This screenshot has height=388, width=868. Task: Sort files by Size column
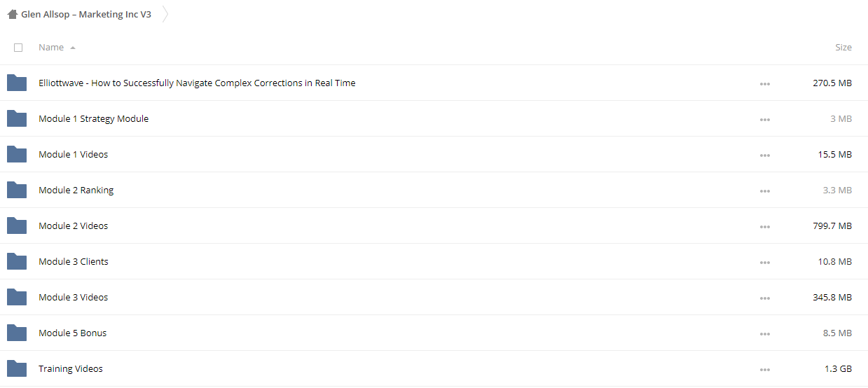[843, 48]
